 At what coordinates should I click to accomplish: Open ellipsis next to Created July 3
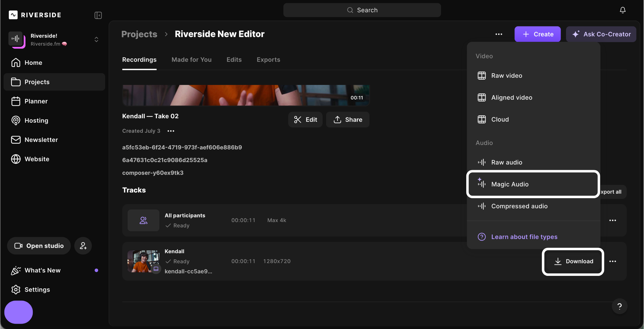171,131
